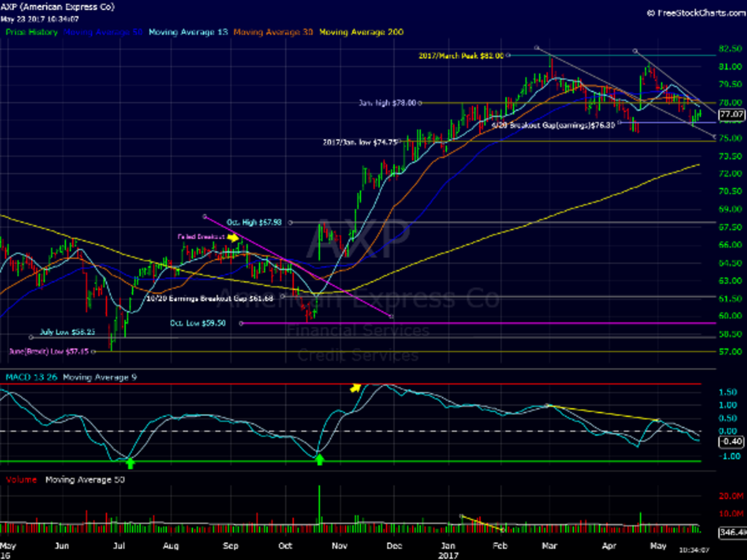Select the 82.50 price axis label

click(730, 49)
